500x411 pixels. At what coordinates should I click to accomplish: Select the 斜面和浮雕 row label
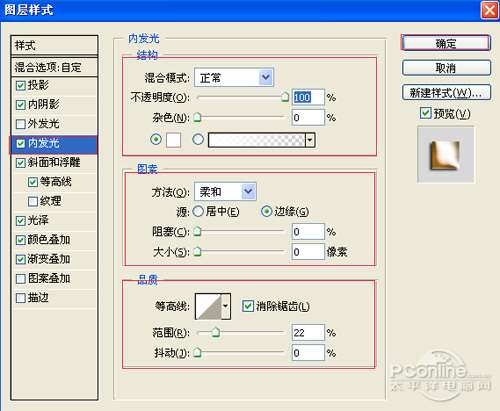click(x=54, y=163)
